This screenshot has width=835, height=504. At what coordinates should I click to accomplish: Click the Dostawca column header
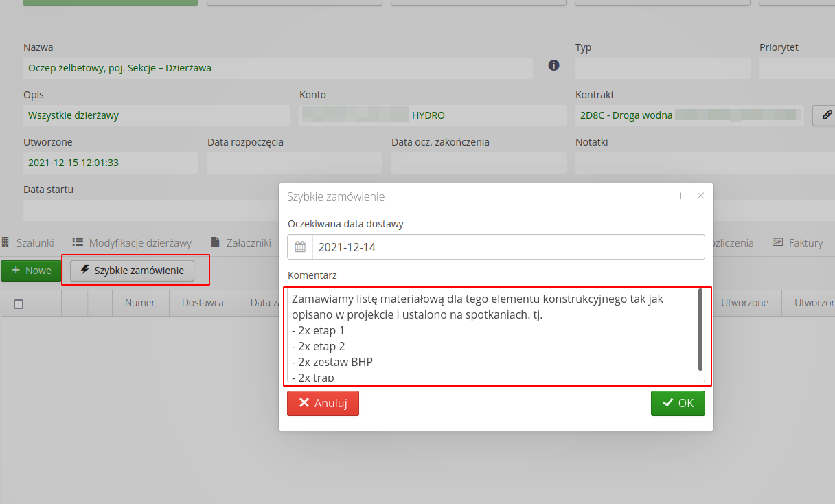tap(203, 303)
